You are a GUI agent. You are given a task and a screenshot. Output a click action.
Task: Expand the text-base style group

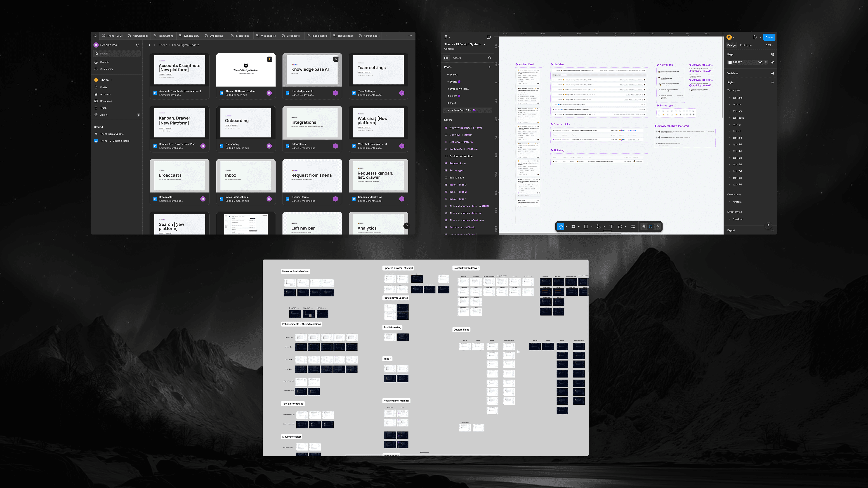(x=729, y=118)
